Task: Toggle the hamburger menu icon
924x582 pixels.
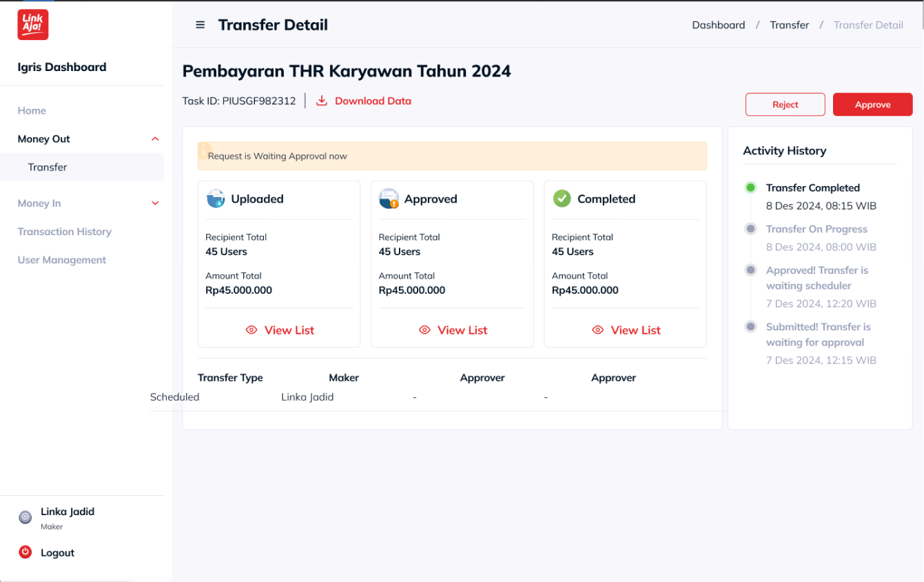Action: pyautogui.click(x=201, y=25)
